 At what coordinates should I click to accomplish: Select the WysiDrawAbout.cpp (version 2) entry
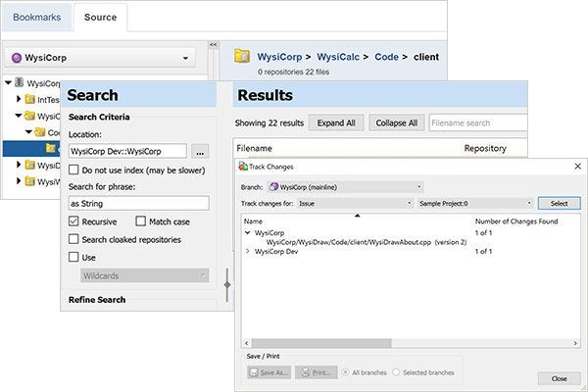click(x=367, y=242)
